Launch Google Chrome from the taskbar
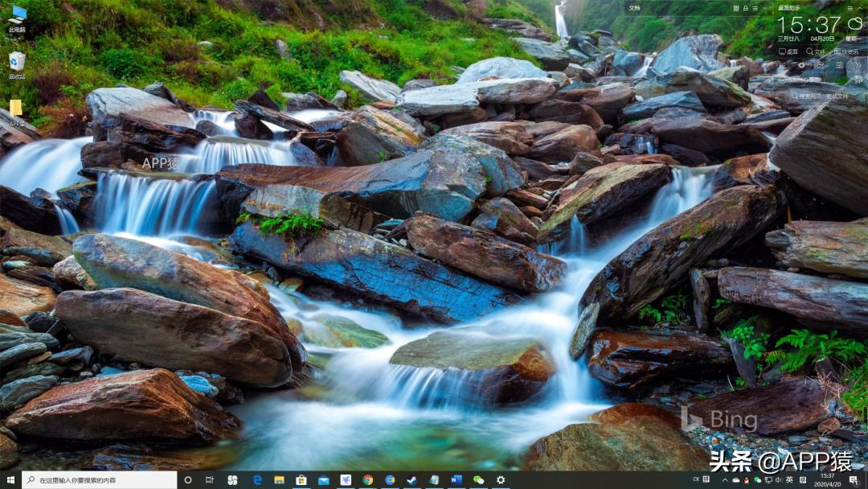Viewport: 868px width, 489px height. pos(367,480)
